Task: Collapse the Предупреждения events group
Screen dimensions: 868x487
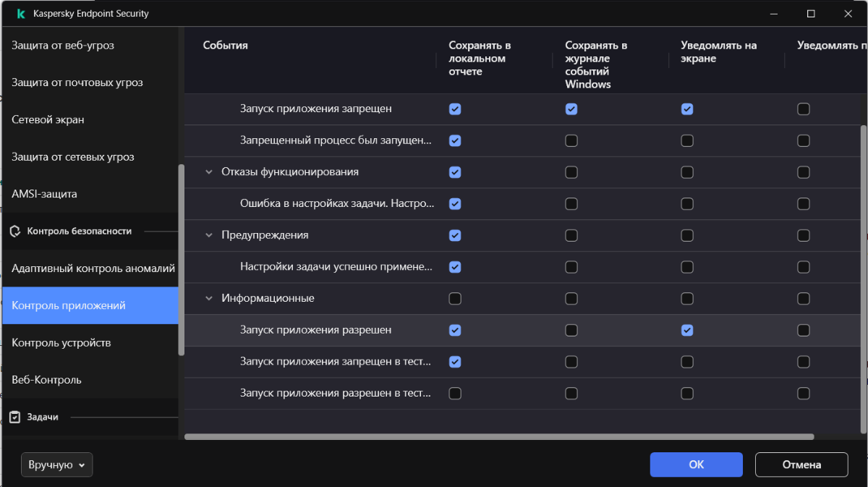Action: pos(209,235)
